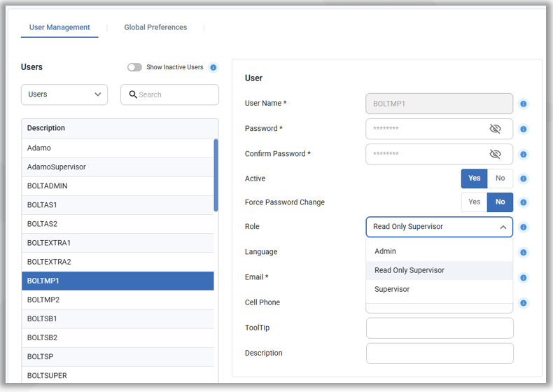Toggle Show Inactive Users switch
This screenshot has width=553, height=392.
point(134,68)
